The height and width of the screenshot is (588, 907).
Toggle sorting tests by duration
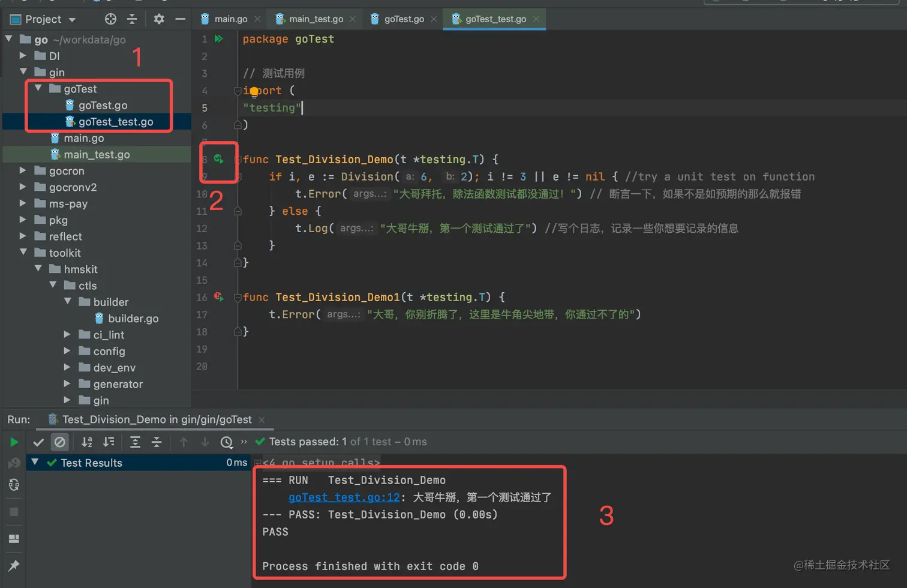[109, 442]
